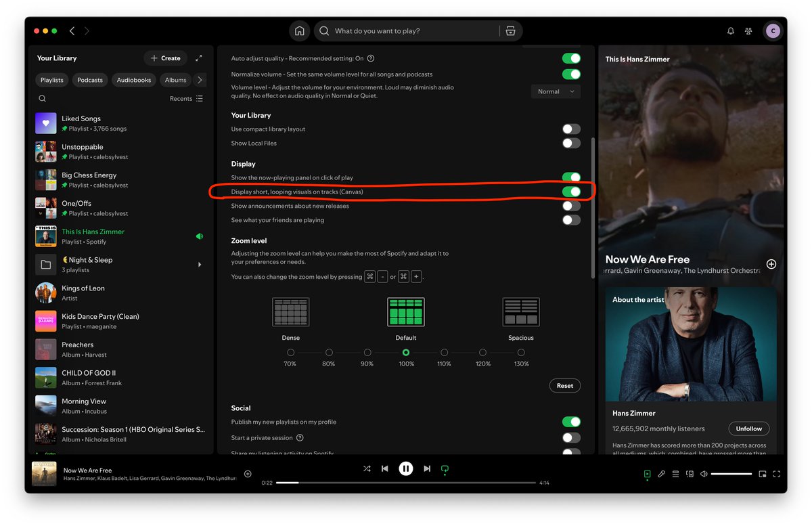
Task: Go to Spotify Home
Action: click(299, 31)
